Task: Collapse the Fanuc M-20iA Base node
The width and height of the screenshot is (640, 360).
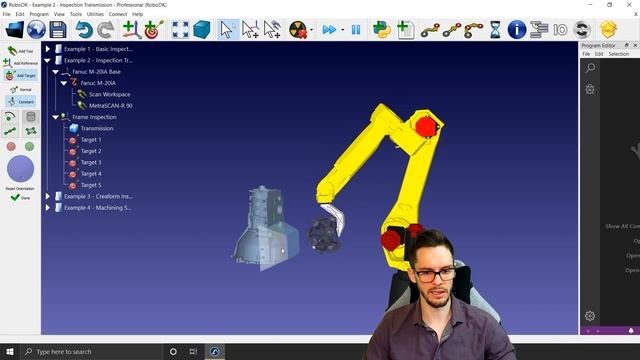Action: [56, 72]
